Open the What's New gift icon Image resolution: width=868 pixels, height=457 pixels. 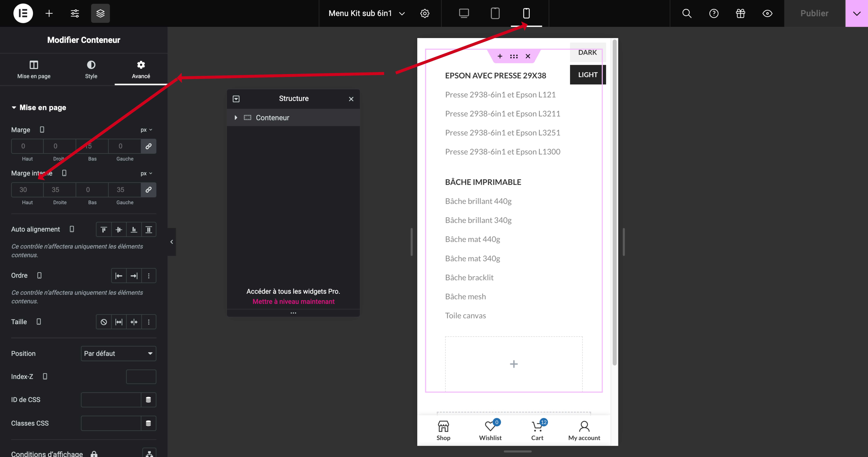coord(740,13)
